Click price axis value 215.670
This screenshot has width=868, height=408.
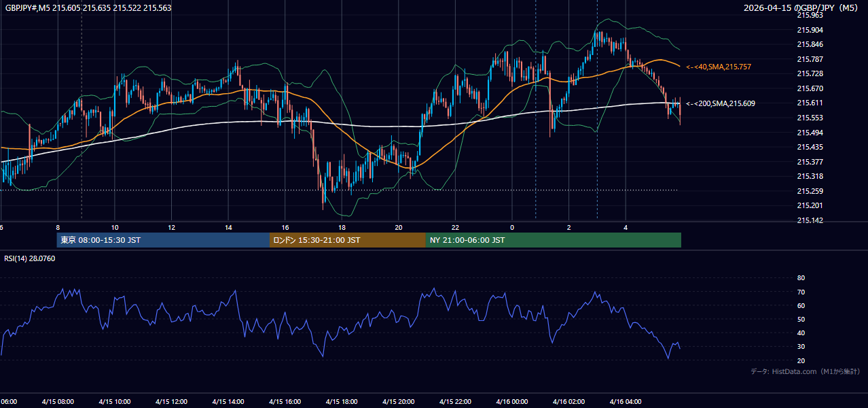[x=810, y=88]
